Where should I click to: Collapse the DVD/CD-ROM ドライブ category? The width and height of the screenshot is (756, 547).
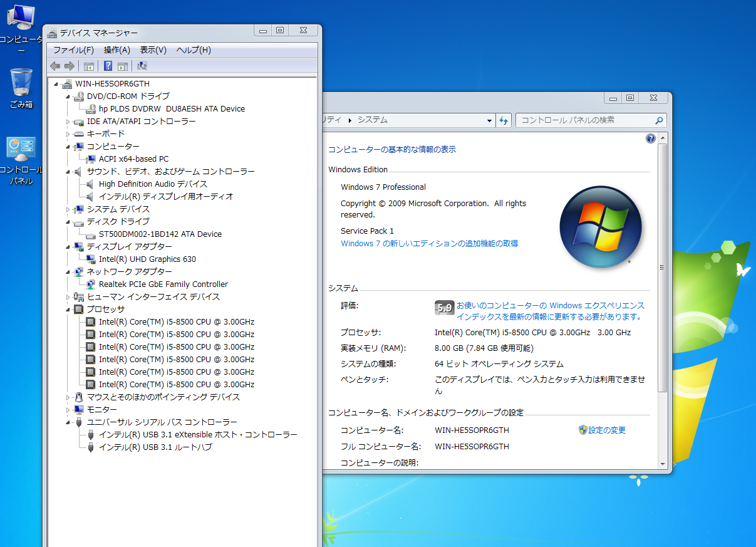(x=68, y=96)
